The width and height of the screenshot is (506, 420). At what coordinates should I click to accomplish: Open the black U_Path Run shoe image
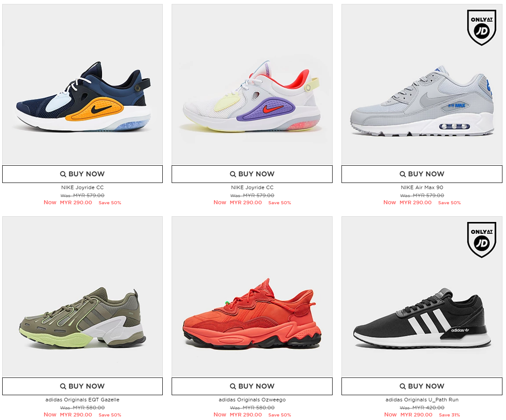coord(422,297)
